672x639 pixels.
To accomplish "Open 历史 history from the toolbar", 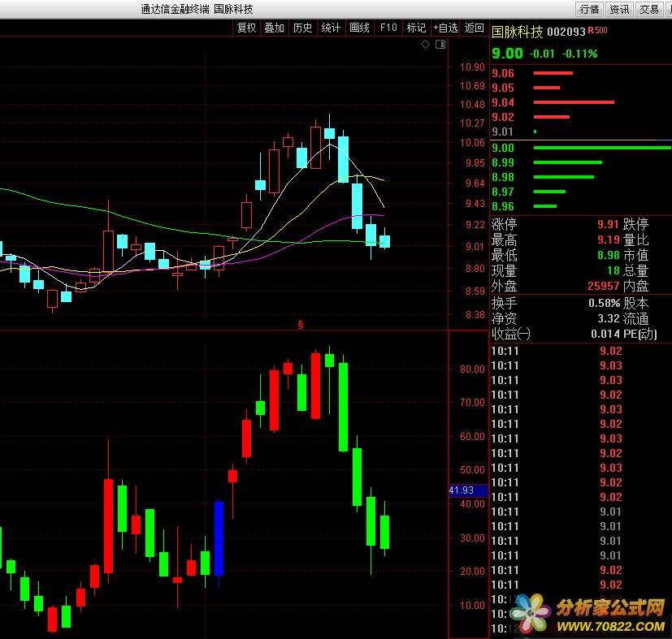I will tap(302, 28).
